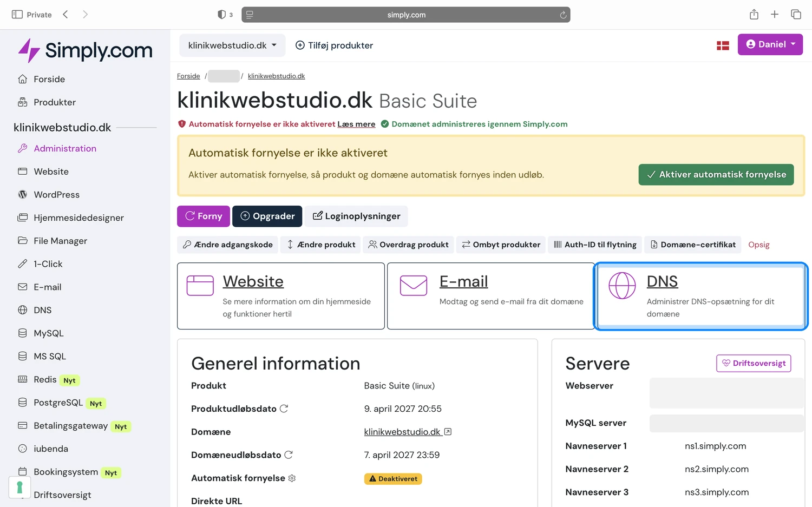Image resolution: width=812 pixels, height=507 pixels.
Task: Click the Aktiver automatisk fornyelse button
Action: pyautogui.click(x=716, y=175)
